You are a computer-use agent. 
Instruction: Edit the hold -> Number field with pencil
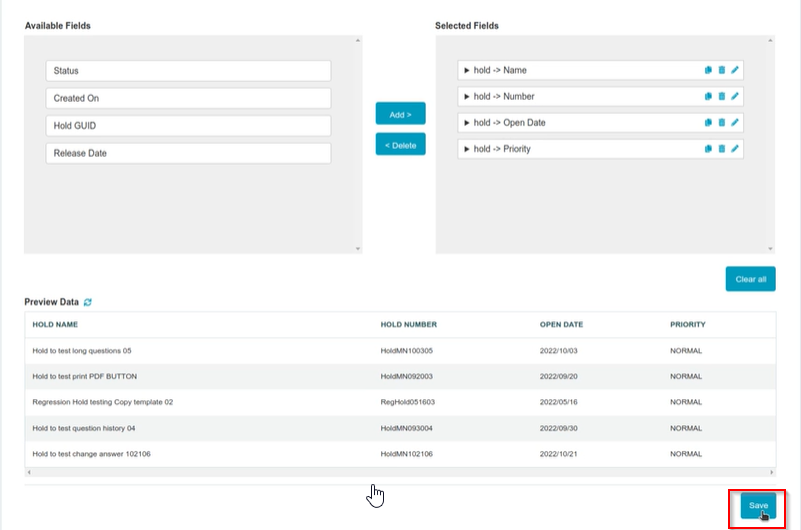tap(735, 96)
